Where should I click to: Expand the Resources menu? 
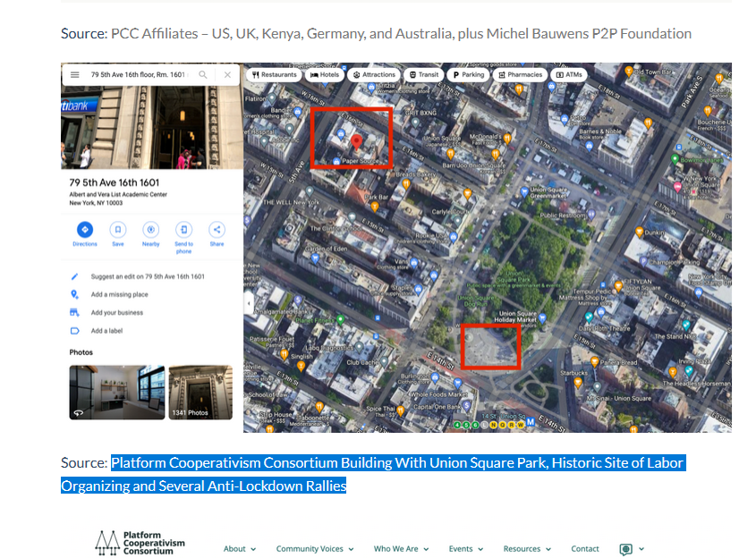coord(527,549)
